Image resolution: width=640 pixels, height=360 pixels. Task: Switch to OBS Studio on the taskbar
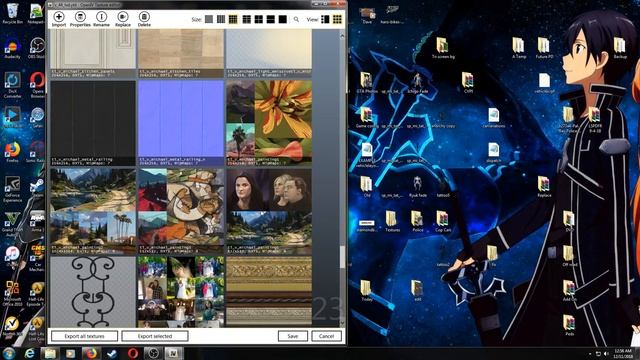click(x=153, y=353)
